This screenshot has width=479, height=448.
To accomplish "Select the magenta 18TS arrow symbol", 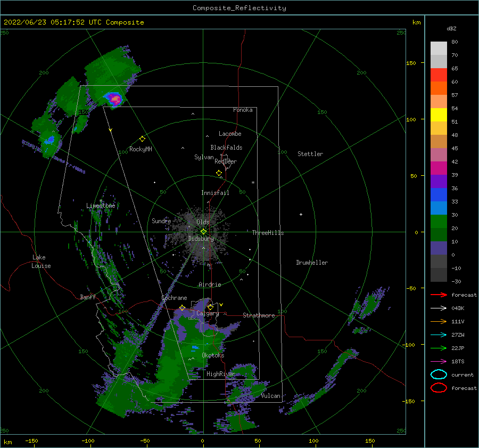I will (x=439, y=362).
